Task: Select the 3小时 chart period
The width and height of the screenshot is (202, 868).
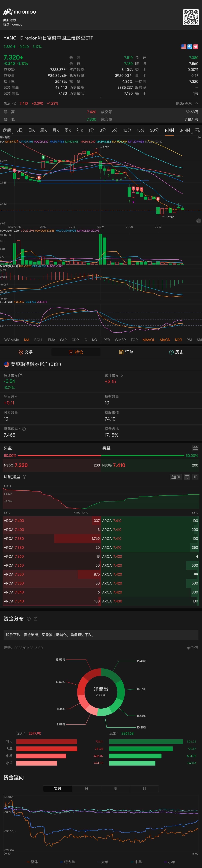Action: tap(185, 130)
